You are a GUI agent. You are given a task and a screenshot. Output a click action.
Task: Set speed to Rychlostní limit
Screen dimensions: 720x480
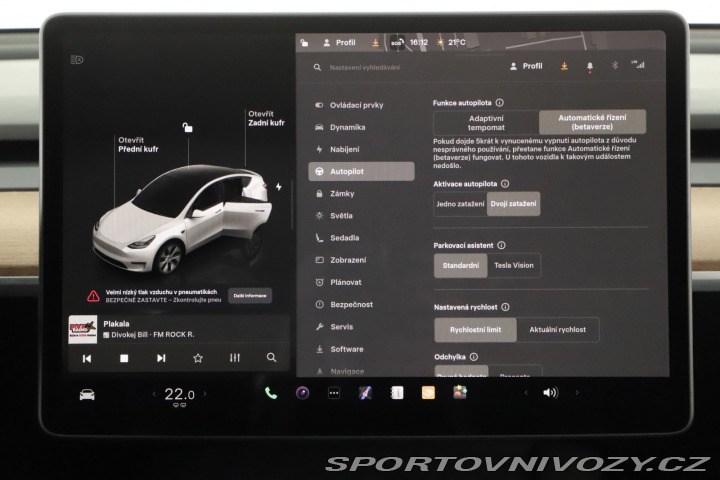(x=476, y=330)
